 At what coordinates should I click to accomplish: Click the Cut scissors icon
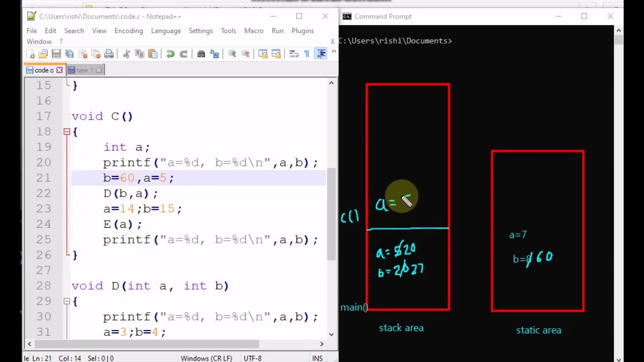126,54
